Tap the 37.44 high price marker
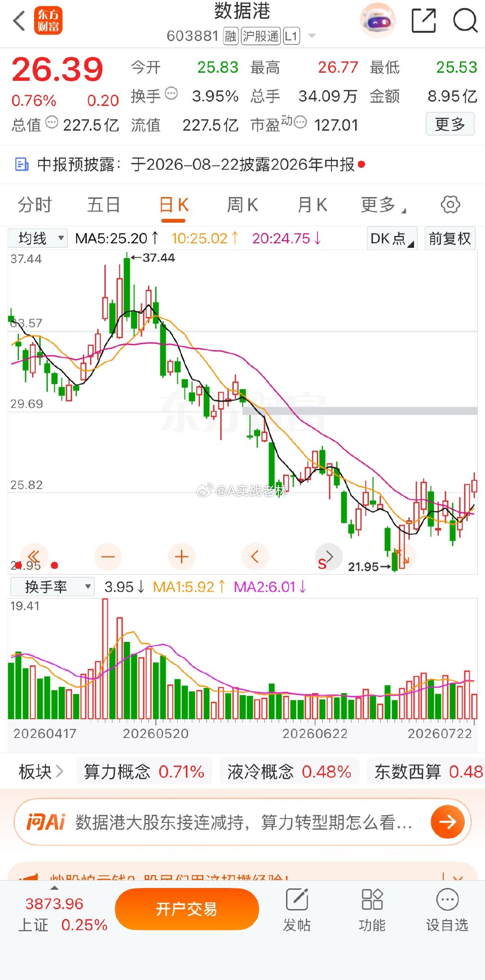The height and width of the screenshot is (980, 485). [x=154, y=258]
